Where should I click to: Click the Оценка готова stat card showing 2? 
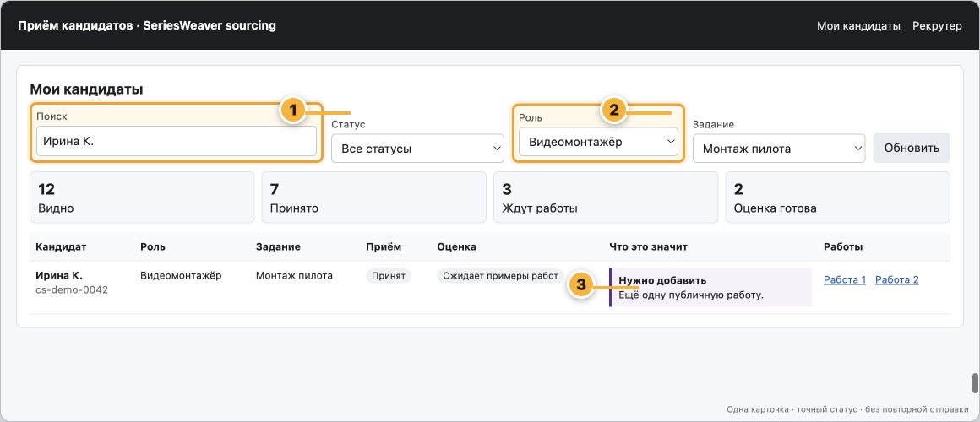click(837, 197)
